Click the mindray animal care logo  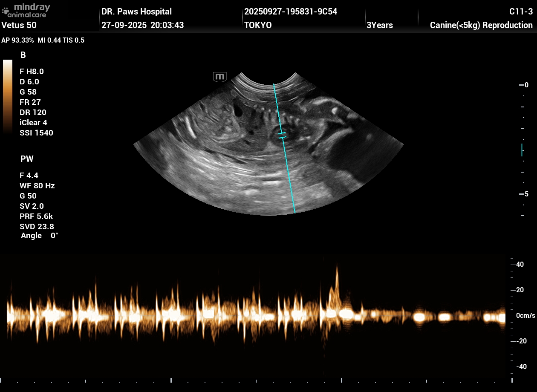coord(26,10)
